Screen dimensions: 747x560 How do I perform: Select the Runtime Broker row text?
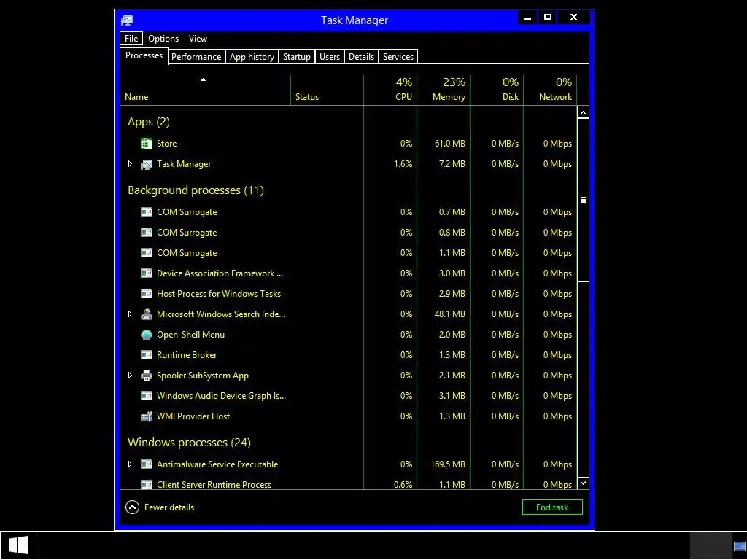187,355
